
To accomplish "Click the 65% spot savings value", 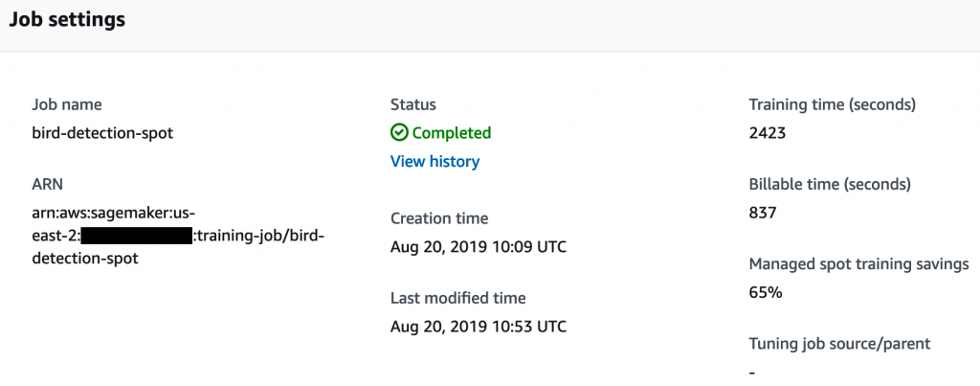I will coord(766,292).
